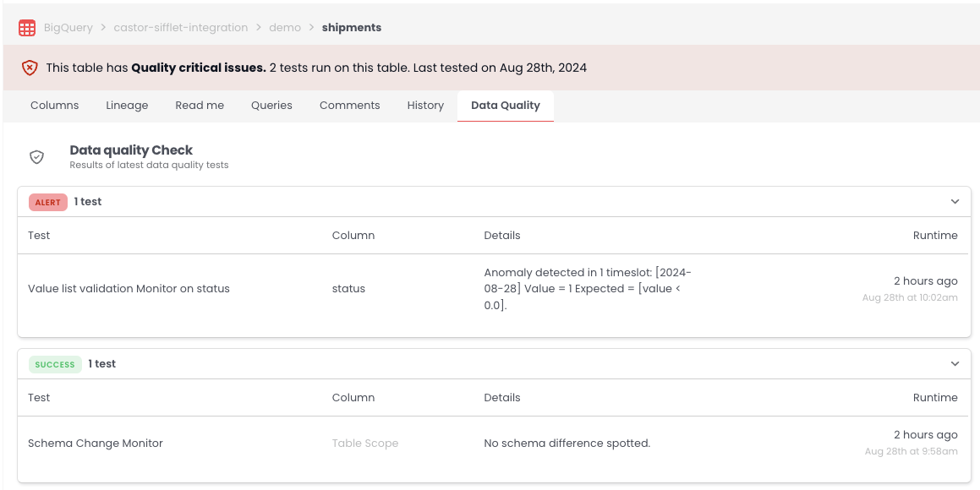Click the status column name in alert row
Viewport: 980px width, 490px height.
[x=348, y=289]
